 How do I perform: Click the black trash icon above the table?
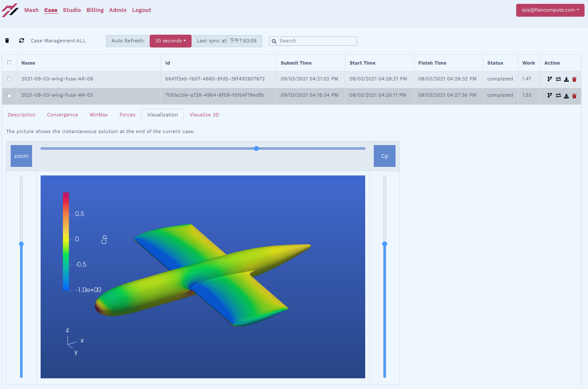pyautogui.click(x=7, y=41)
